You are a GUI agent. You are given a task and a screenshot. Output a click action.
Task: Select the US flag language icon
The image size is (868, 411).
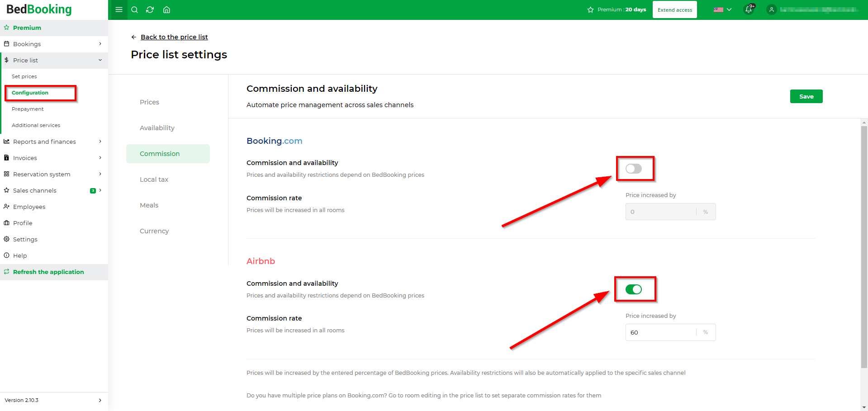pos(718,9)
